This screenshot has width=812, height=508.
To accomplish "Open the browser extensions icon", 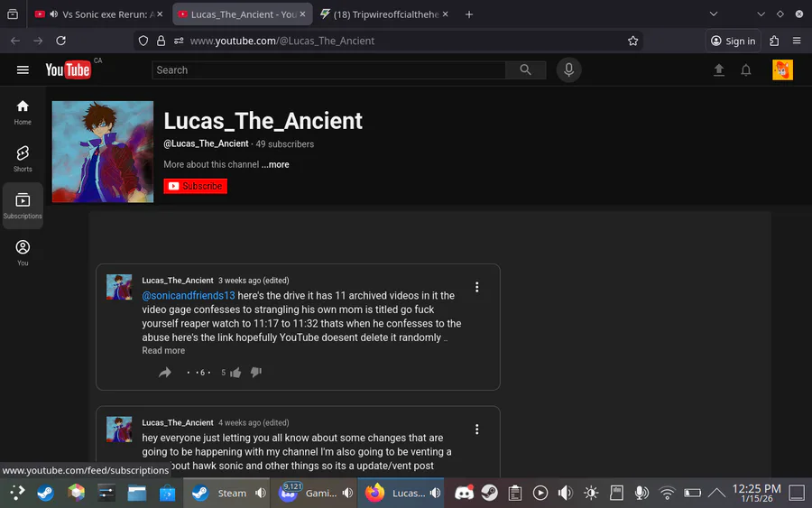I will tap(774, 41).
